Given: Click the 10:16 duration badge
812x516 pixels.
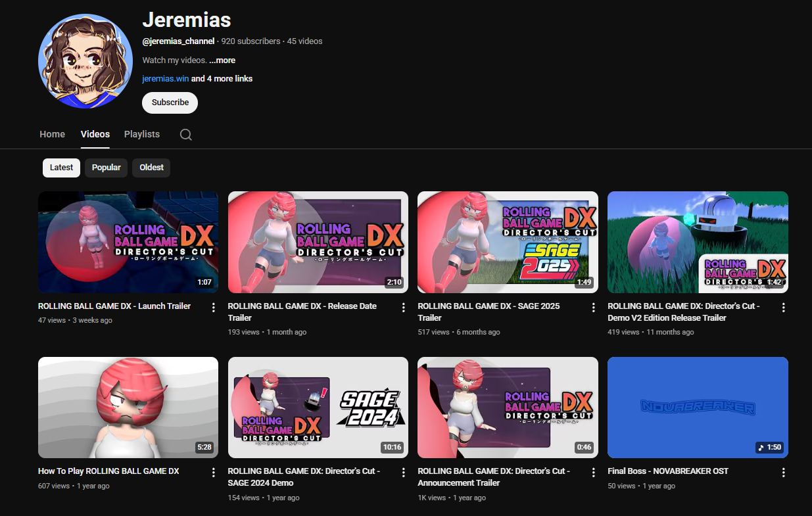Looking at the screenshot, I should click(x=392, y=447).
